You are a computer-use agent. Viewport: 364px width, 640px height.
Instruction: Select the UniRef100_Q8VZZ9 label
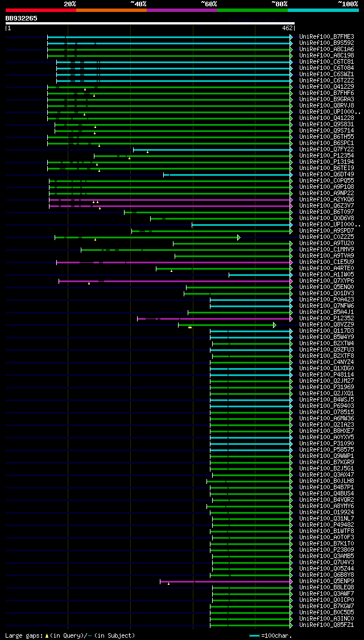pos(326,324)
